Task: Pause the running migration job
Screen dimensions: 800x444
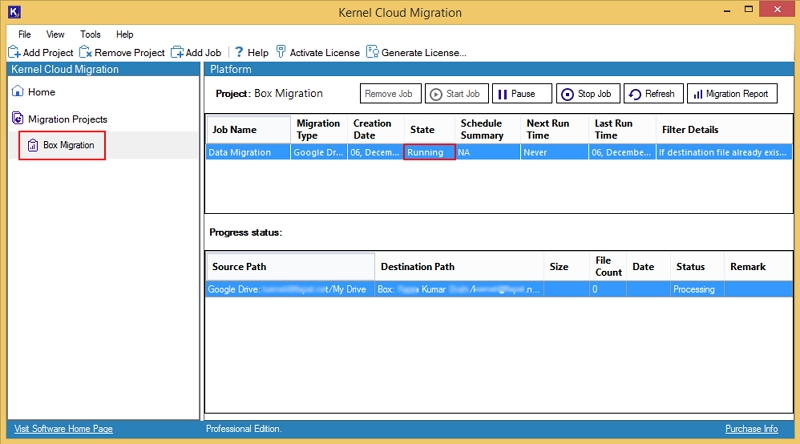Action: tap(522, 93)
